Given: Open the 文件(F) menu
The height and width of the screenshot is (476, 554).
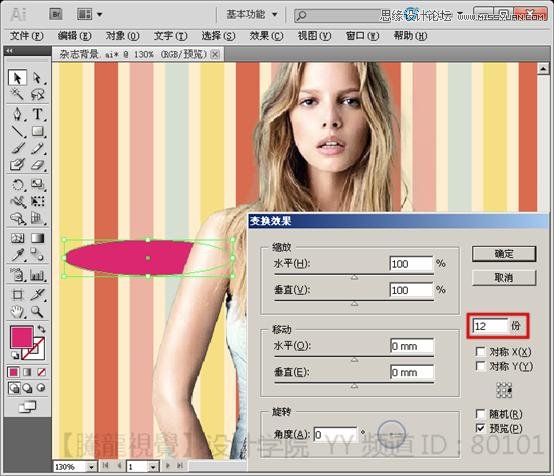Looking at the screenshot, I should [26, 36].
